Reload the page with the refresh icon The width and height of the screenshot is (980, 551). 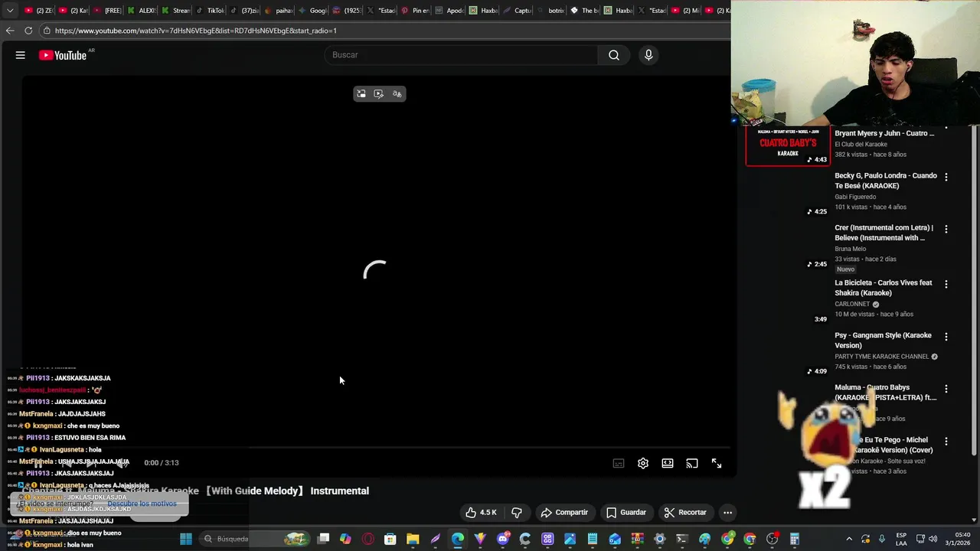pos(28,31)
